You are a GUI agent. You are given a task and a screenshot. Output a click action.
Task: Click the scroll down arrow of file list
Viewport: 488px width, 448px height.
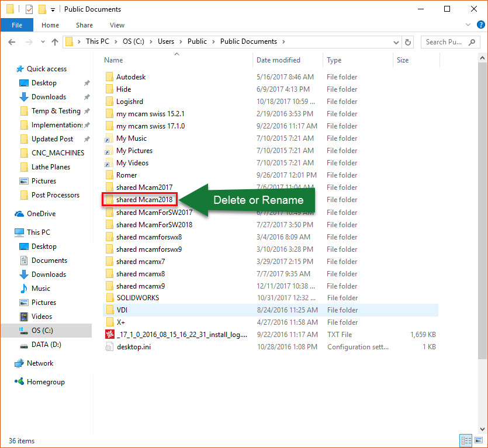(x=482, y=429)
